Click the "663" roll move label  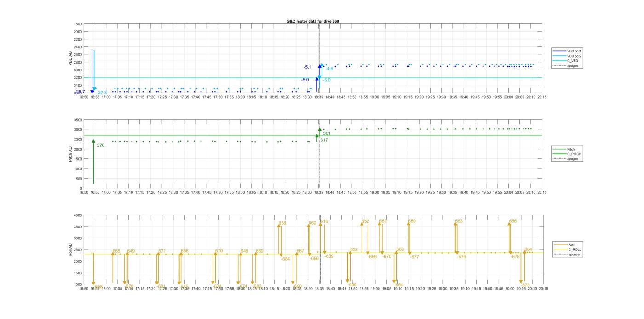pyautogui.click(x=400, y=250)
